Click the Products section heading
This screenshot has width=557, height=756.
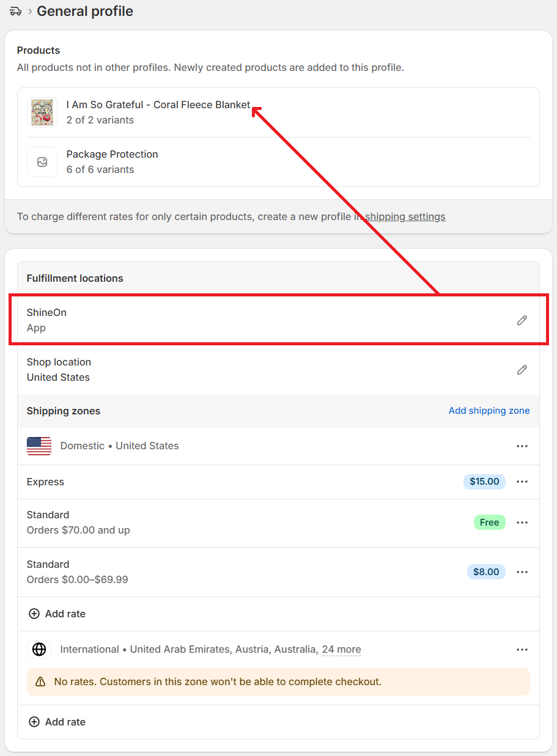[x=39, y=50]
